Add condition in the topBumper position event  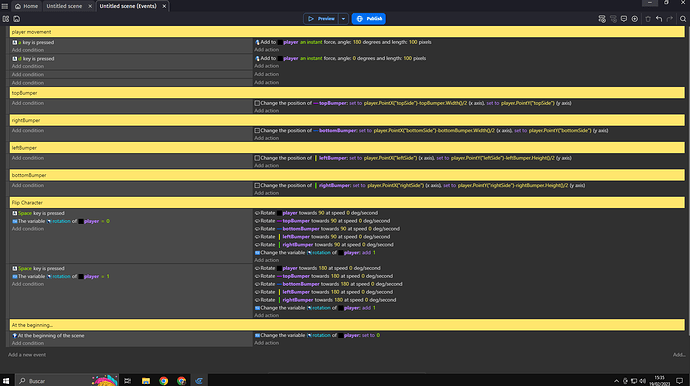(28, 103)
